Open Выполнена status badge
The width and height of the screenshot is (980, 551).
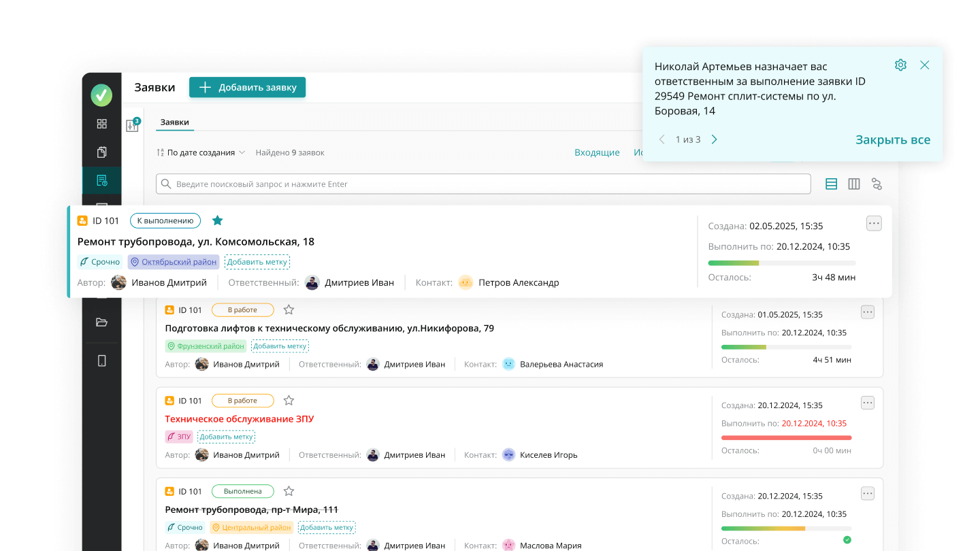coord(242,491)
